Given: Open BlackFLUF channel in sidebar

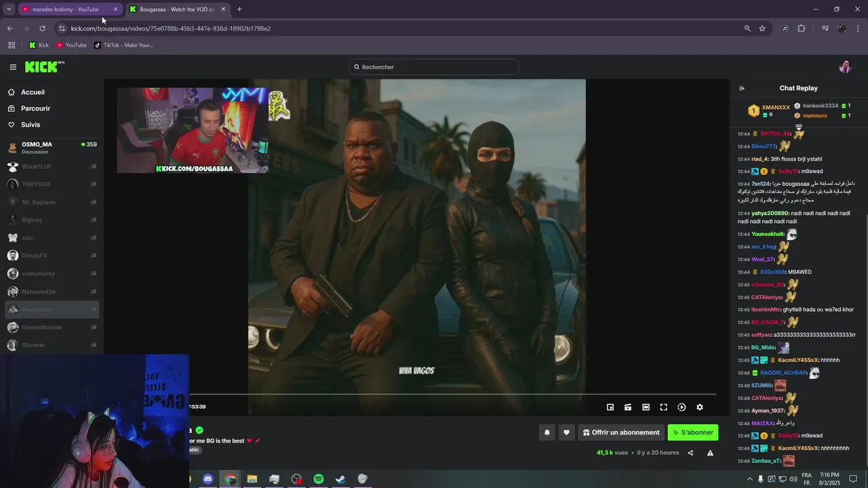Looking at the screenshot, I should click(x=52, y=166).
